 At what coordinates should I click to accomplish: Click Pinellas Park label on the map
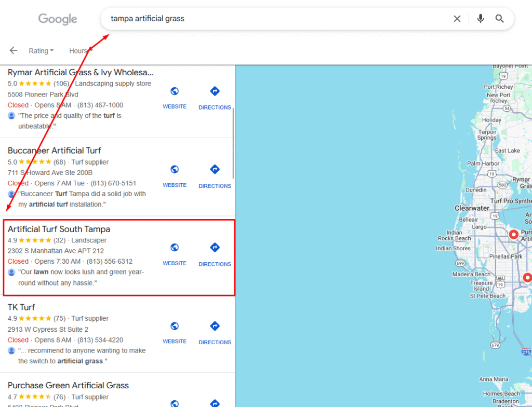506,257
